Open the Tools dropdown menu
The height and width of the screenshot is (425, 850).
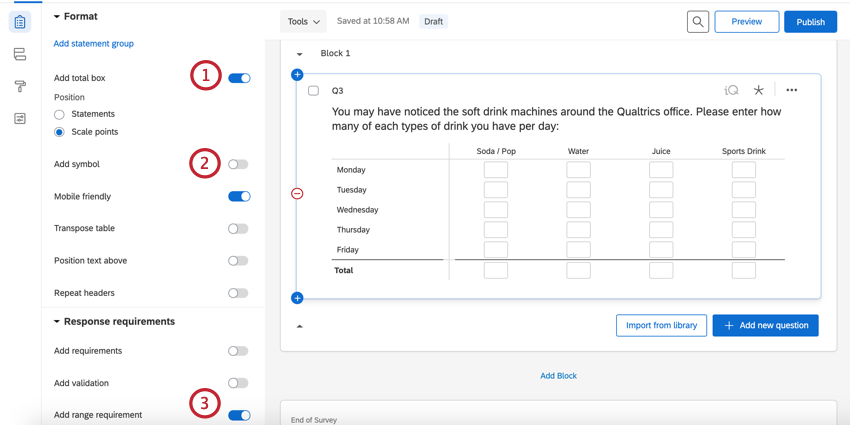(304, 21)
